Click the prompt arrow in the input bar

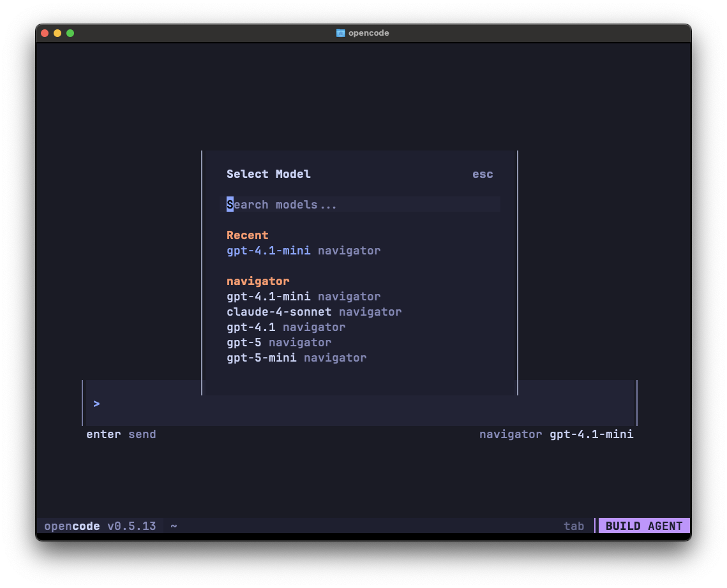click(96, 403)
